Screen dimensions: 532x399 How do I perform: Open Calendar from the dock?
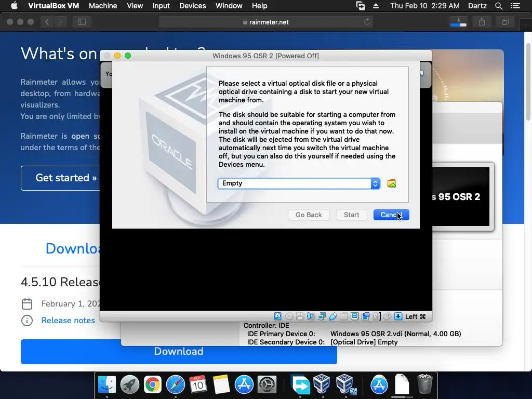point(198,385)
